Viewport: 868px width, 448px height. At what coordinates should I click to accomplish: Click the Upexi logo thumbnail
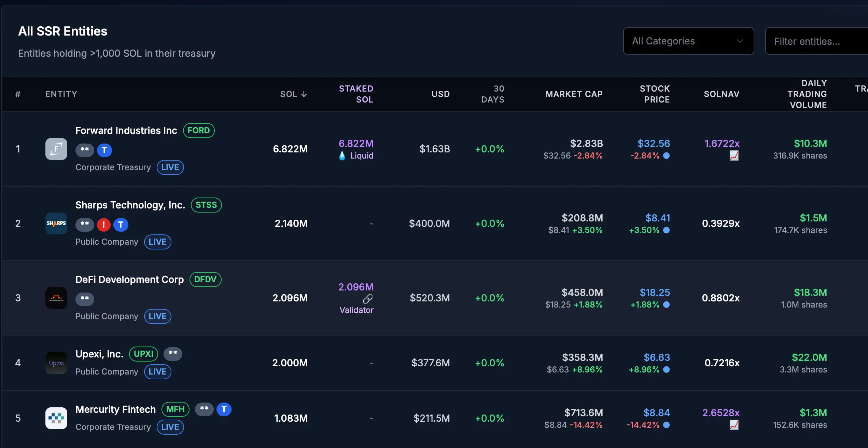(x=56, y=363)
